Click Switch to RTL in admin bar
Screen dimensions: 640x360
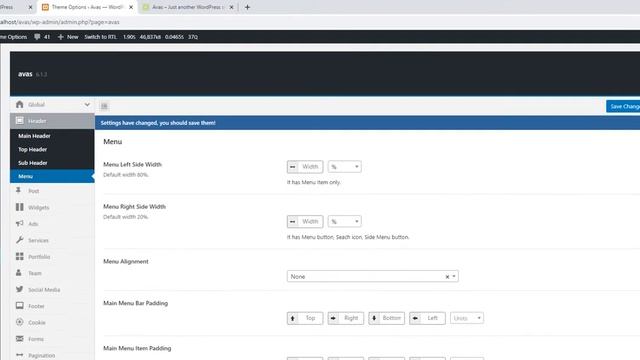point(100,37)
